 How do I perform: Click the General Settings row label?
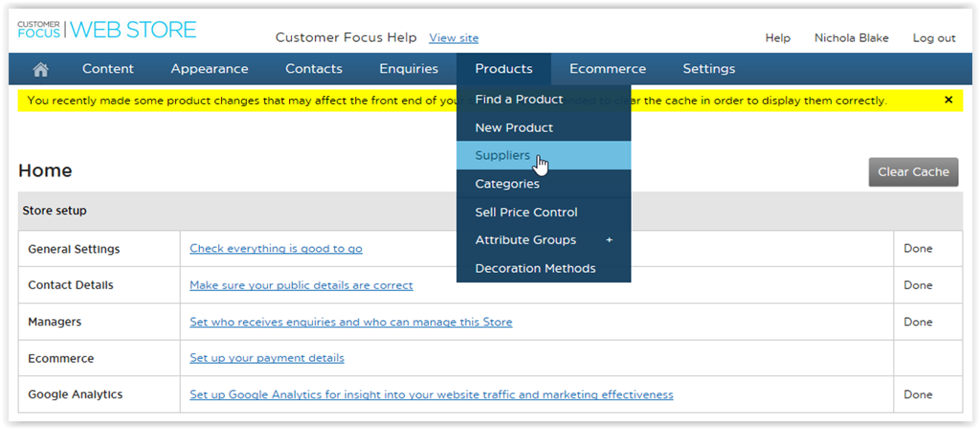pos(74,249)
